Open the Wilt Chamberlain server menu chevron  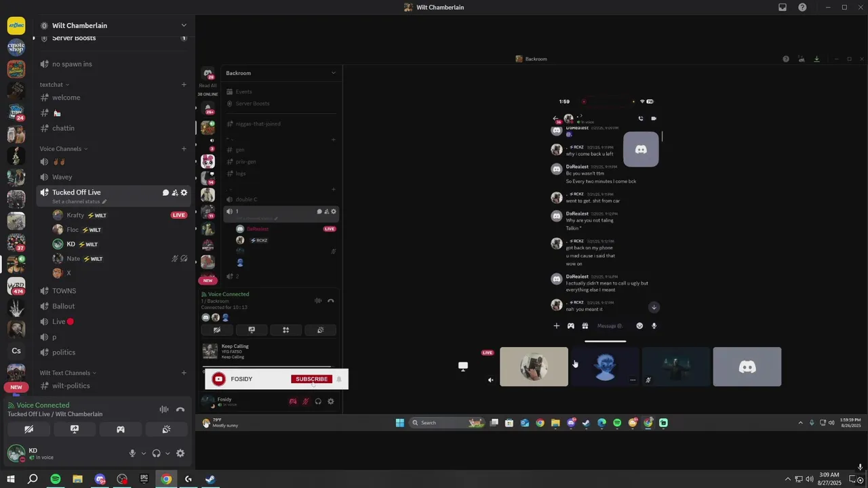pos(184,25)
